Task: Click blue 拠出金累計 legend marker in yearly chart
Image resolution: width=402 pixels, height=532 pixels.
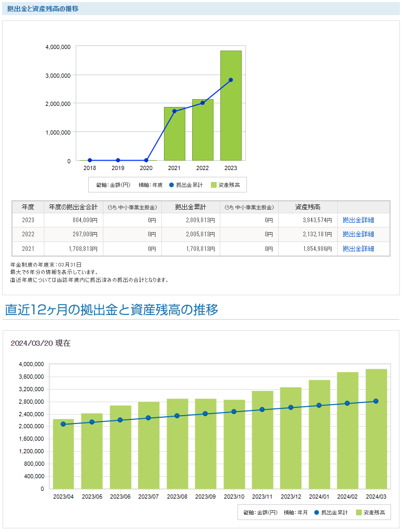Action: pos(172,185)
